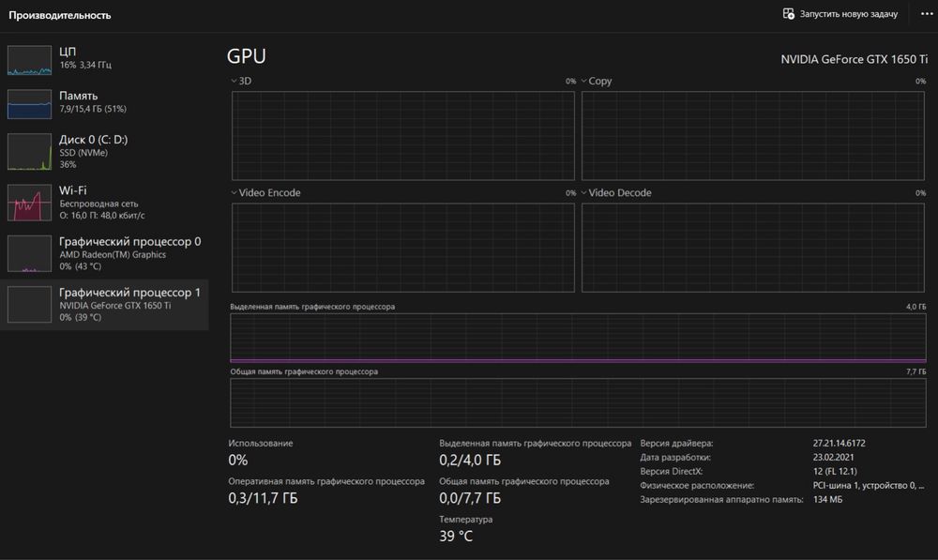This screenshot has width=938, height=560.
Task: Click the 3D usage graph area
Action: point(403,136)
